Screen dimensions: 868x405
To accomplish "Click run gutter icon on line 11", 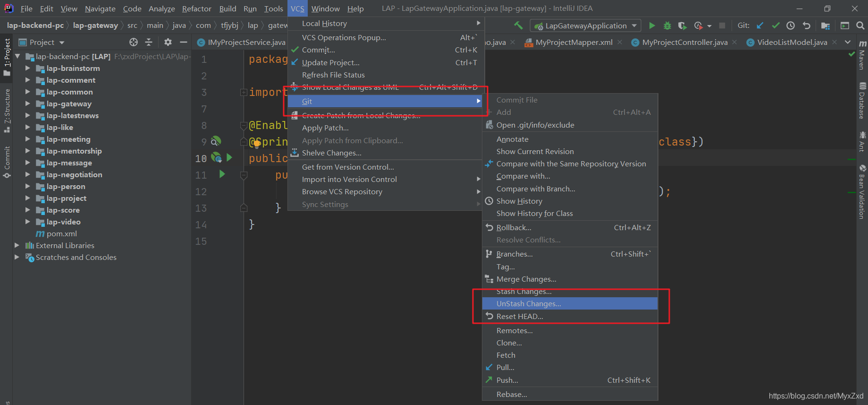I will tap(222, 174).
